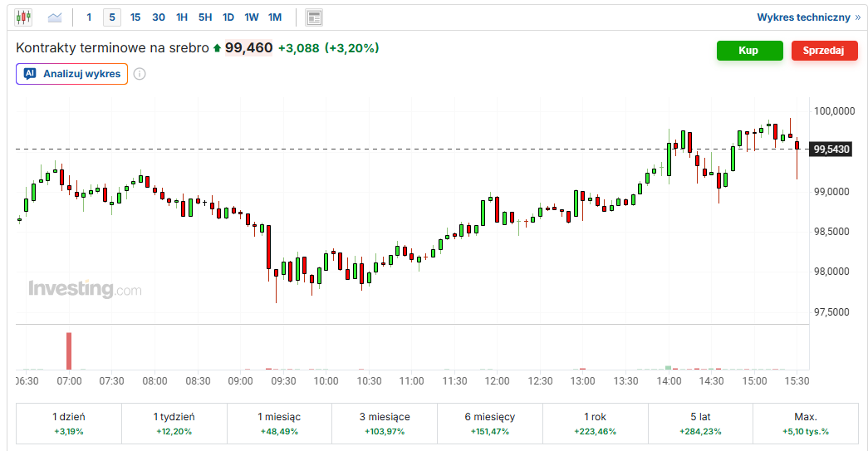Click the 99,460 last price value
Screen dimensions: 868x451
248,48
